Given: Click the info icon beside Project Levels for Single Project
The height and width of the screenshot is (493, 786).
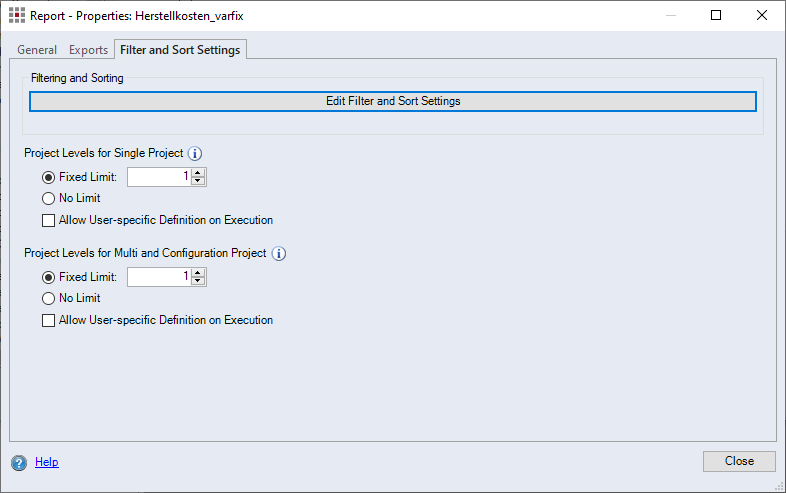Looking at the screenshot, I should (x=196, y=154).
